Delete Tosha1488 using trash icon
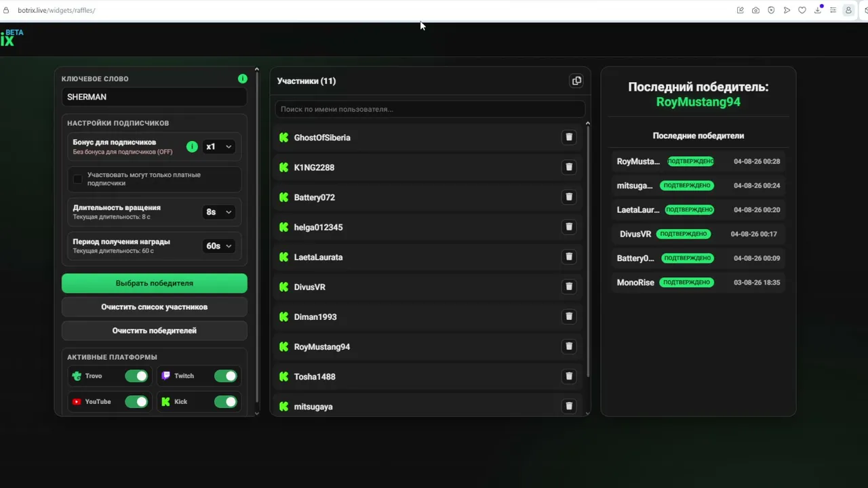This screenshot has height=488, width=868. (x=569, y=375)
